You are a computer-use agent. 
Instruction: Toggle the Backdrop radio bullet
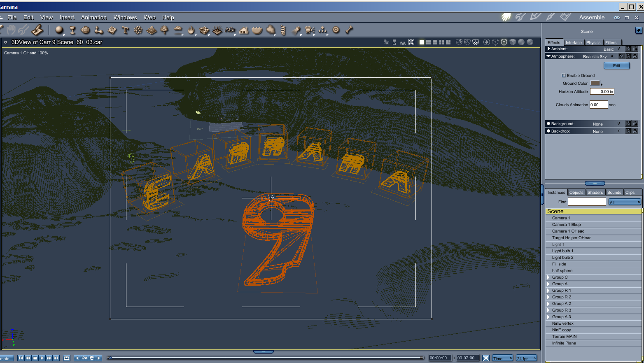(548, 131)
